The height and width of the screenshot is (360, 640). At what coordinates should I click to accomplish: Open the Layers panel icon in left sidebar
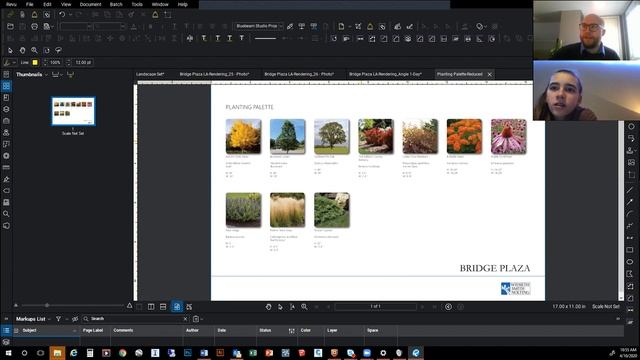pyautogui.click(x=6, y=109)
